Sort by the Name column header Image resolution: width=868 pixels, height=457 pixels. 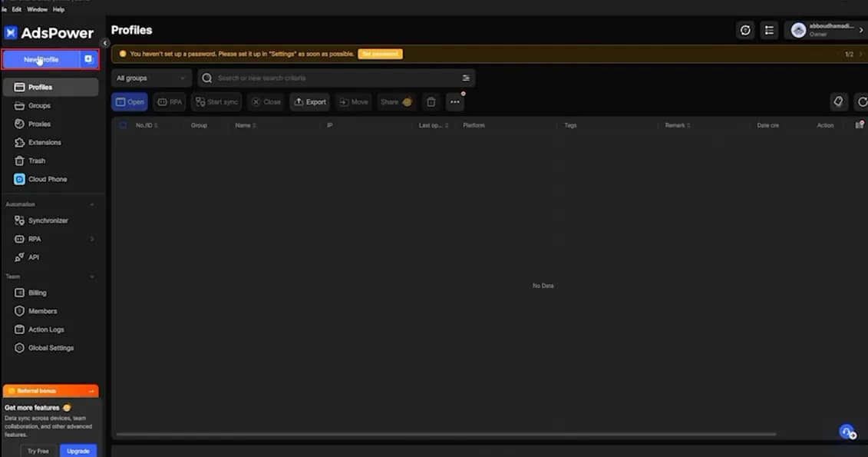246,125
